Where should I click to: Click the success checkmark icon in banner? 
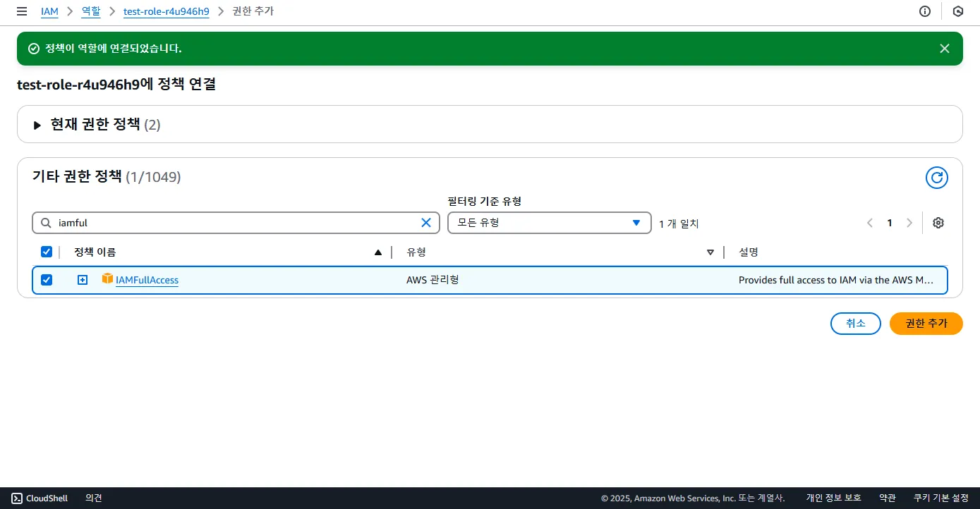pos(33,49)
